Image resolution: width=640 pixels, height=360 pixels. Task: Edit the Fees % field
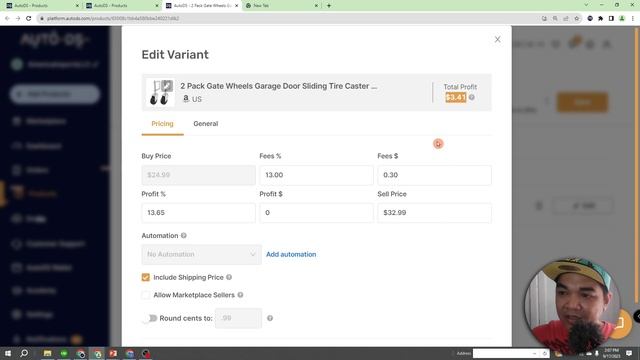coord(316,175)
